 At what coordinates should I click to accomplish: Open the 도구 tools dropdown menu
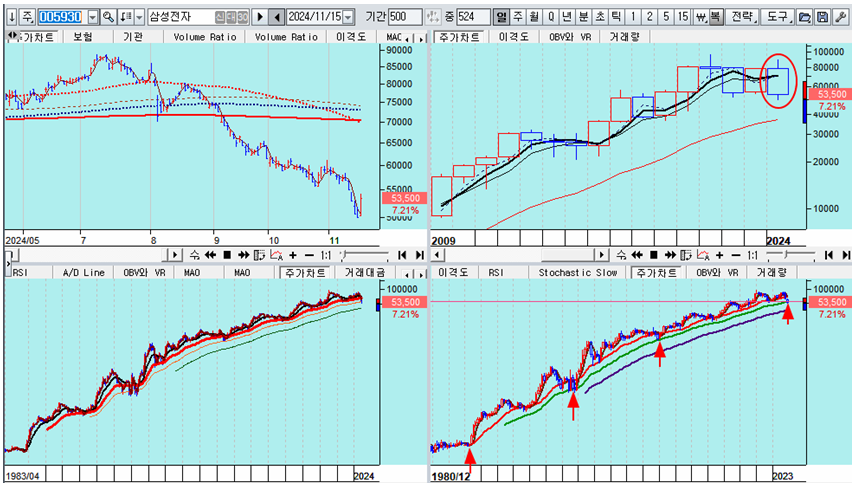(x=777, y=17)
